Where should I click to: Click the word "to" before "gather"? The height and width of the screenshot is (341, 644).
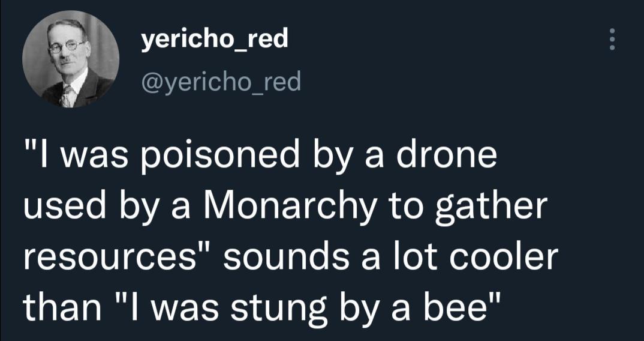pyautogui.click(x=407, y=206)
